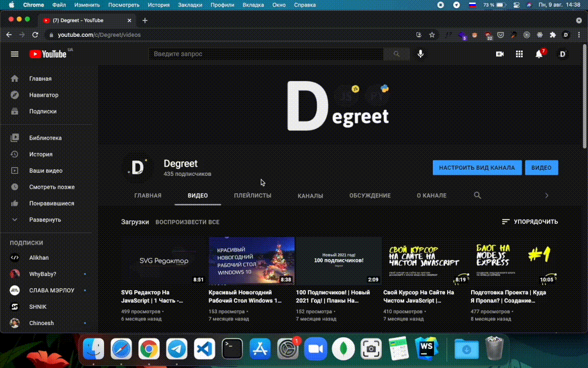
Task: Click the blue ВИДЕО button
Action: click(x=542, y=168)
